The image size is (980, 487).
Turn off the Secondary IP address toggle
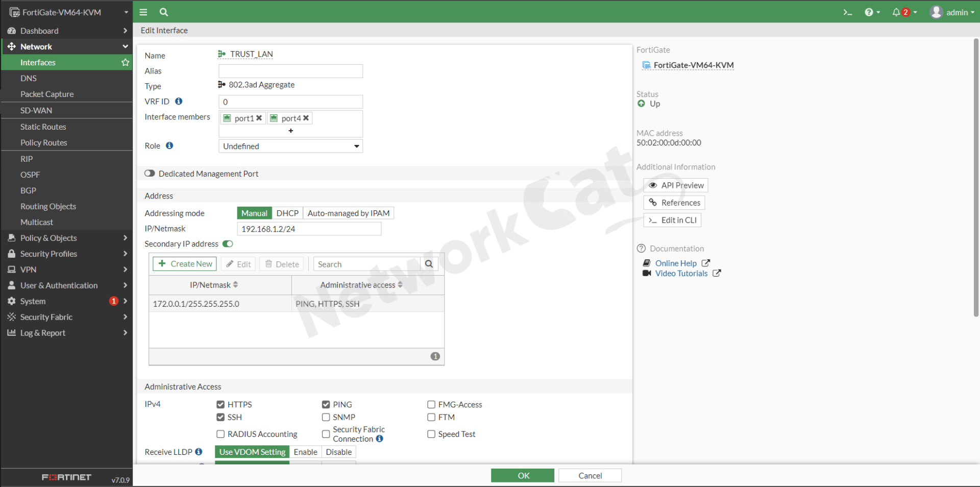click(228, 244)
